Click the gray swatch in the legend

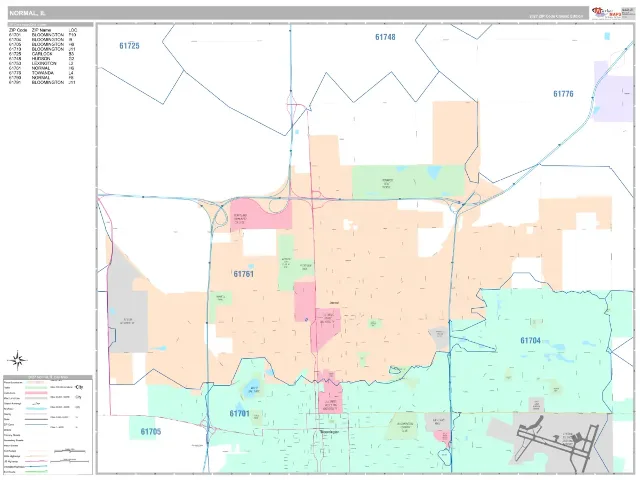tap(36, 398)
